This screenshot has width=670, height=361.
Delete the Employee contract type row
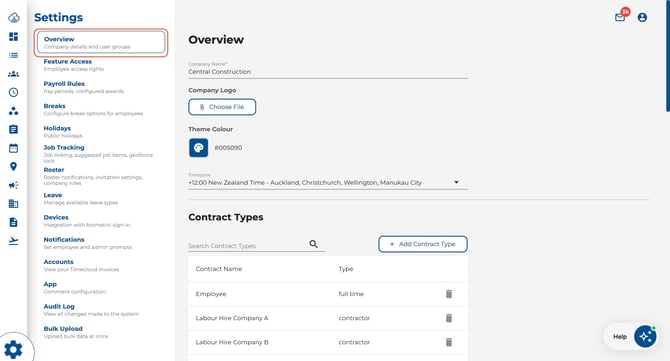point(449,294)
